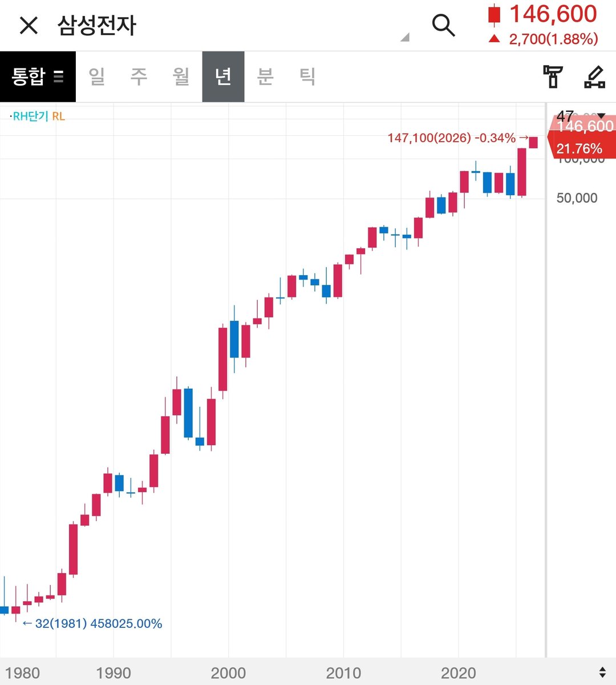Tap the 50,000 price axis label

click(577, 198)
